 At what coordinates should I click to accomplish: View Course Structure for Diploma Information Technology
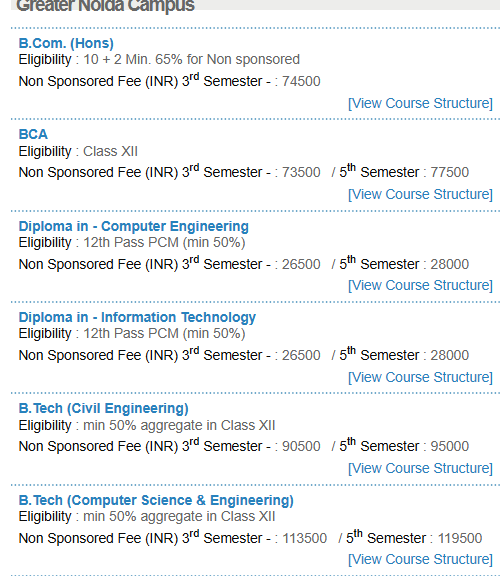pos(420,377)
